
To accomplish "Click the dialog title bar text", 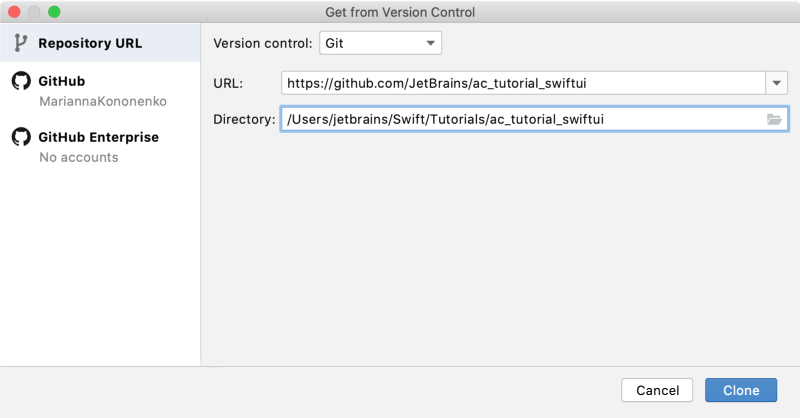I will [400, 12].
